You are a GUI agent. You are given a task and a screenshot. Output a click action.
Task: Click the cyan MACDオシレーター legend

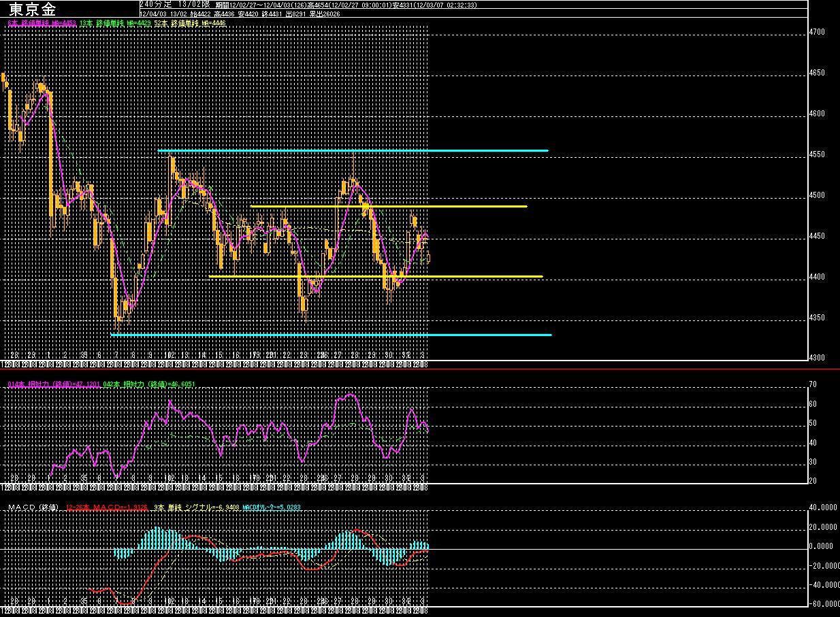[272, 507]
